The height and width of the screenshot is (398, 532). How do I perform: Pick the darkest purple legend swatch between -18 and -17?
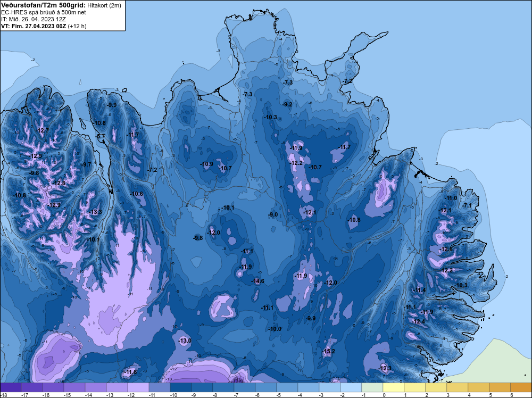click(11, 387)
